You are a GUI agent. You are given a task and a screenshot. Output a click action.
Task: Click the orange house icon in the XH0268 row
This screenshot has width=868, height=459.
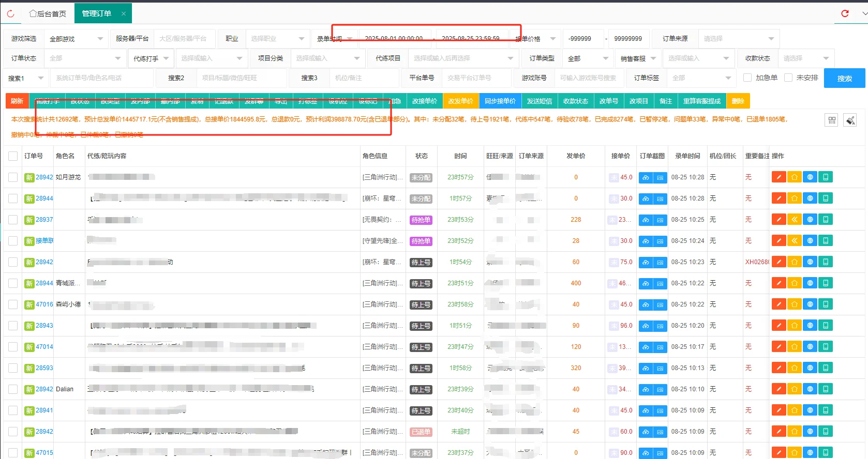(795, 262)
